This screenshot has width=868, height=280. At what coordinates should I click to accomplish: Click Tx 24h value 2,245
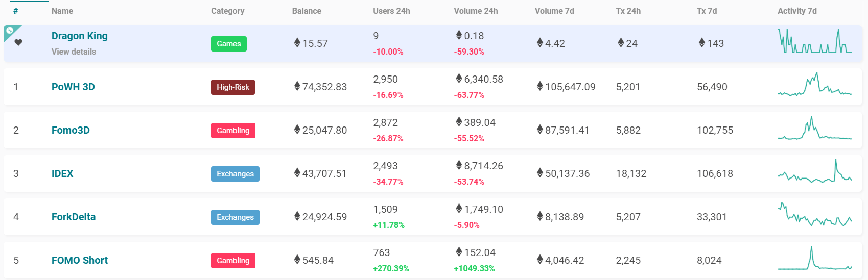click(x=628, y=260)
